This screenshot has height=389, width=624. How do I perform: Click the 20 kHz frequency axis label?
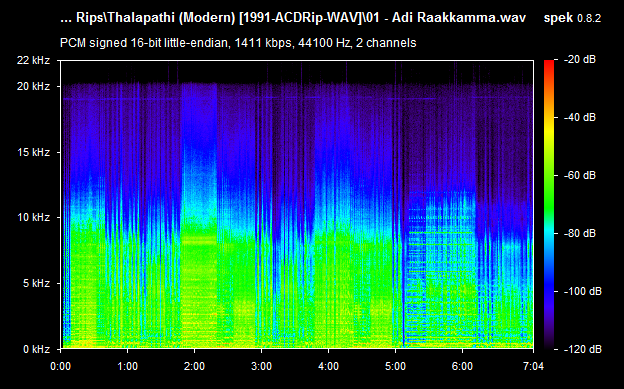pyautogui.click(x=32, y=86)
